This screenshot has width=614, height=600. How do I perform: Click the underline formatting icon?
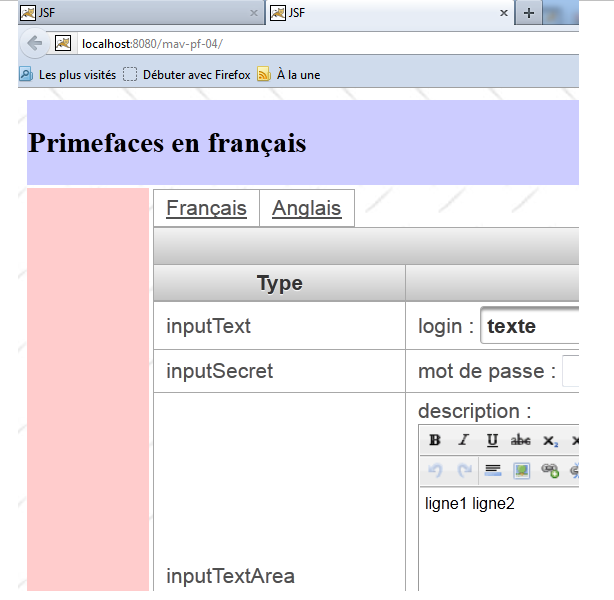492,440
